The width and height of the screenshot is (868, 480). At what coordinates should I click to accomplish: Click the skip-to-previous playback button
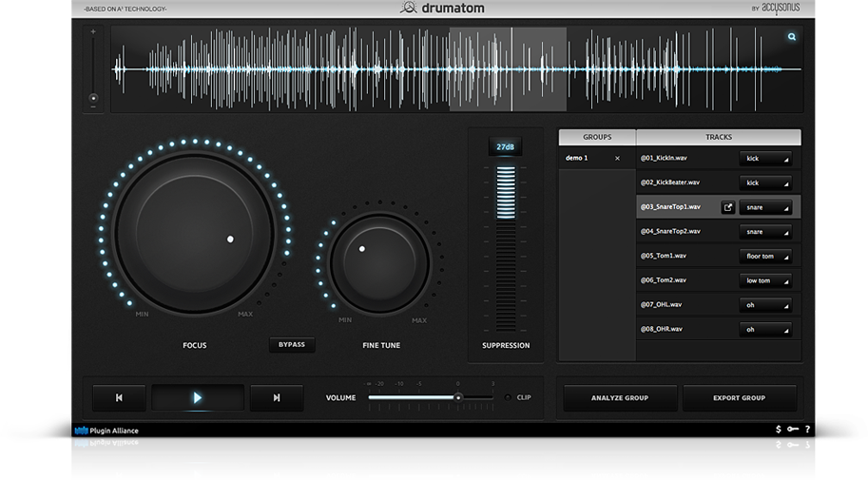(x=119, y=397)
